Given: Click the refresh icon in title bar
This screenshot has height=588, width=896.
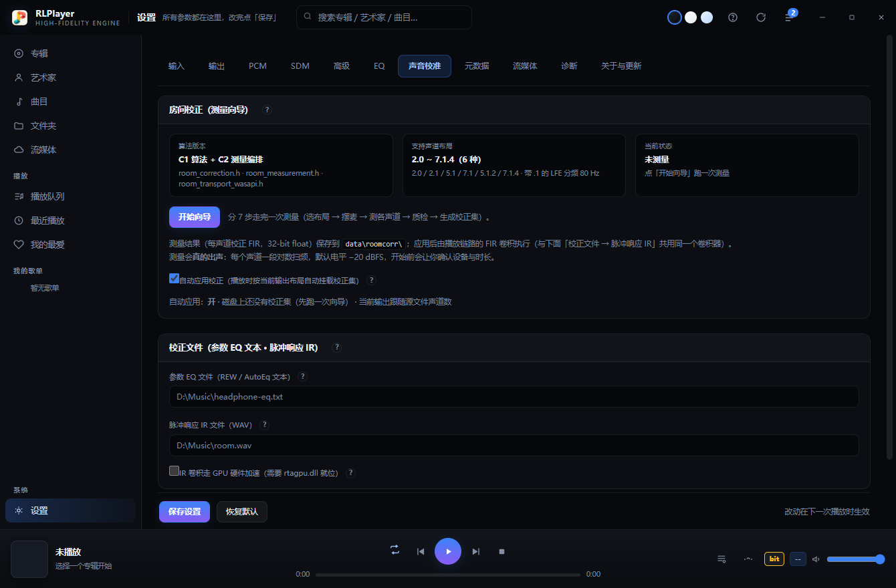Looking at the screenshot, I should tap(761, 17).
